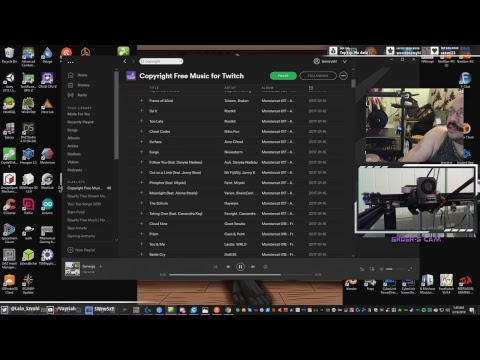Toggle repeat in the player bar
Image resolution: width=480 pixels, height=360 pixels.
click(x=265, y=267)
